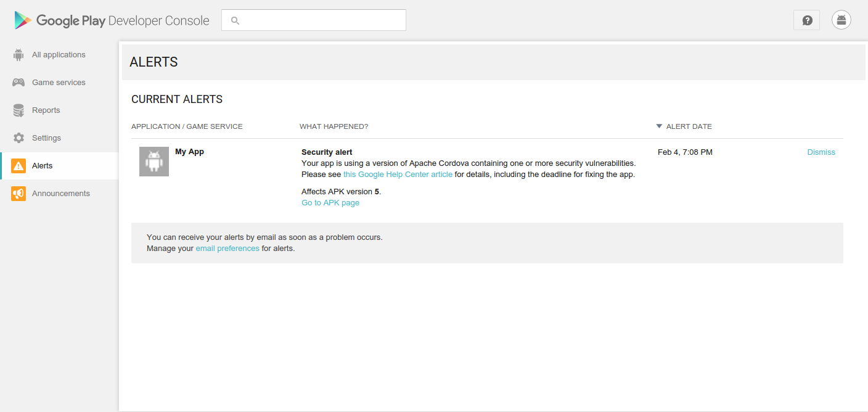Click the Security alert heading text
Screen dimensions: 868x412
[327, 152]
